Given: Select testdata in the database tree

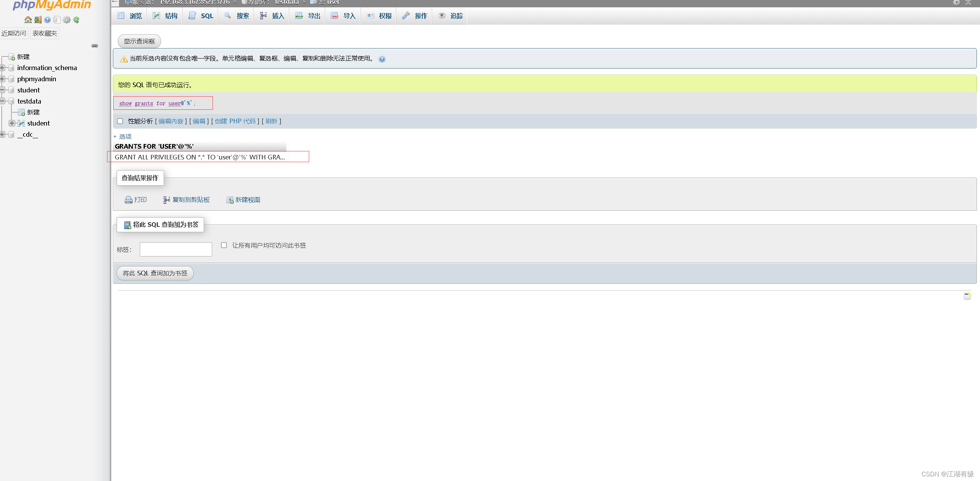Looking at the screenshot, I should [29, 101].
